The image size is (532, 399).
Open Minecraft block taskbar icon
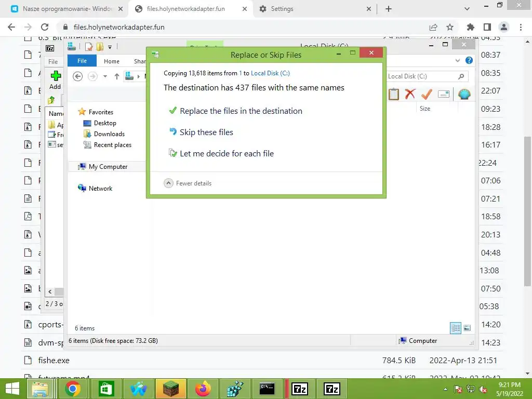tap(170, 389)
